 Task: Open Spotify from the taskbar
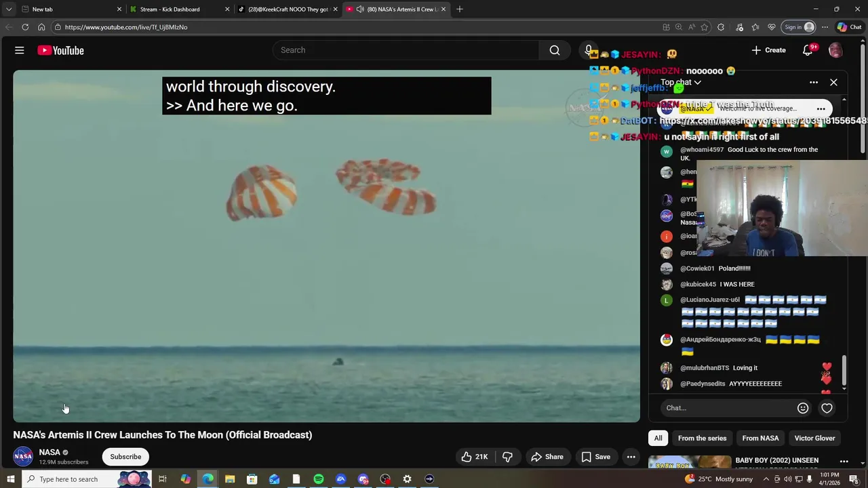point(319,479)
